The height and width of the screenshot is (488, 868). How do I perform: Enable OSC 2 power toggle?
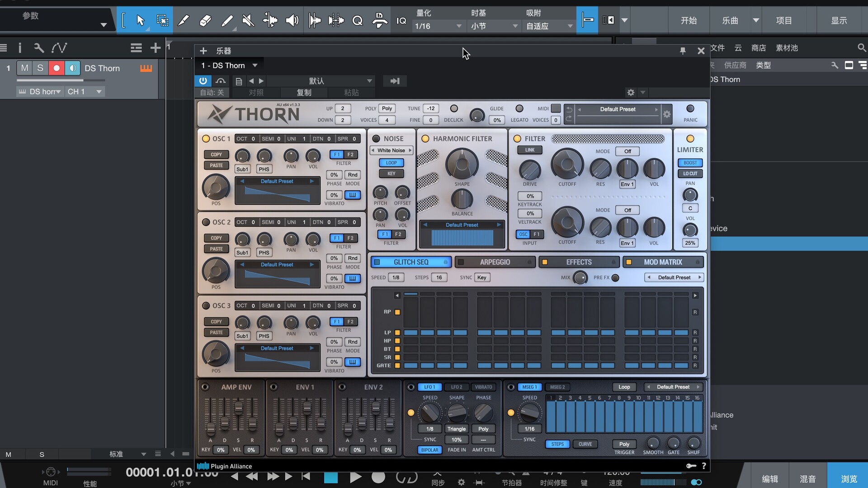point(206,222)
